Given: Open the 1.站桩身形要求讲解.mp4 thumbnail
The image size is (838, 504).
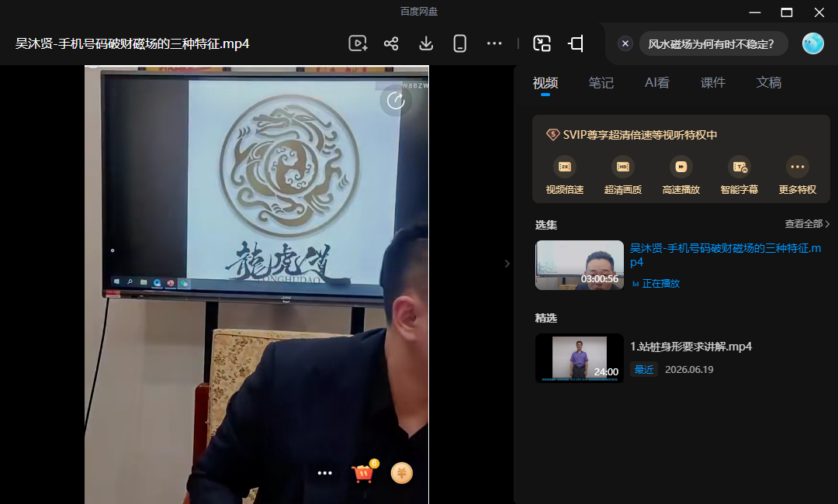Looking at the screenshot, I should pos(580,358).
